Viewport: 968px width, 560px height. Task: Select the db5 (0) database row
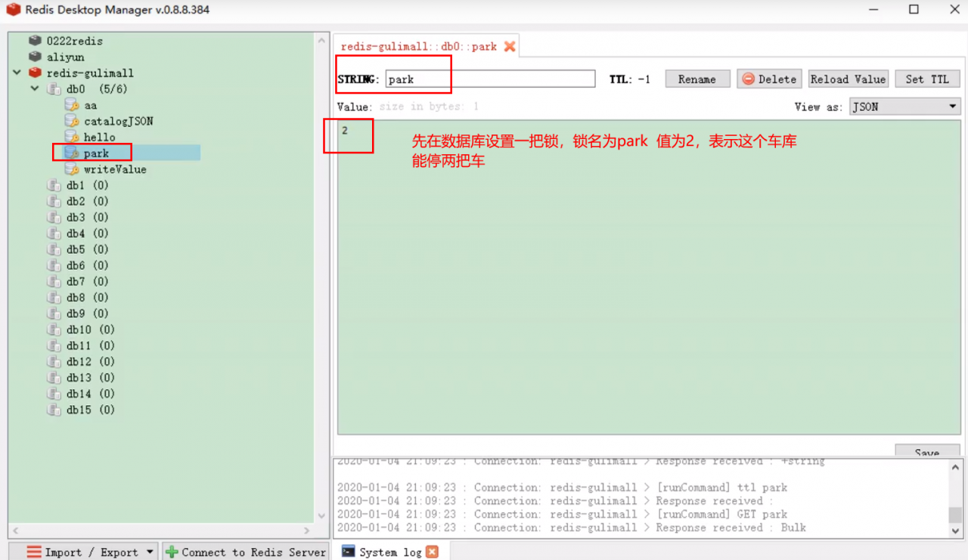87,249
